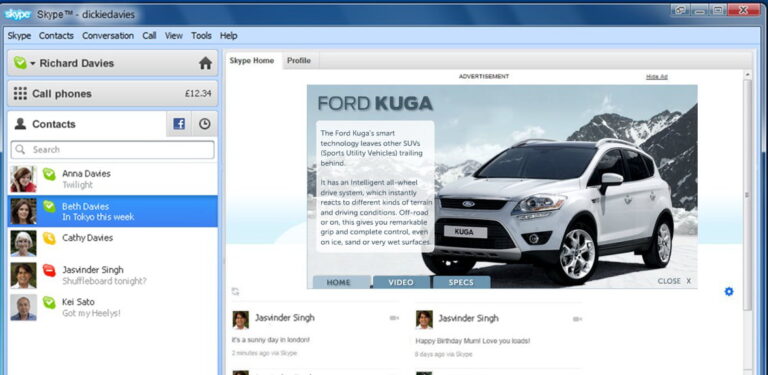Click Cathy Davies away status icon
768x375 pixels.
click(x=49, y=238)
